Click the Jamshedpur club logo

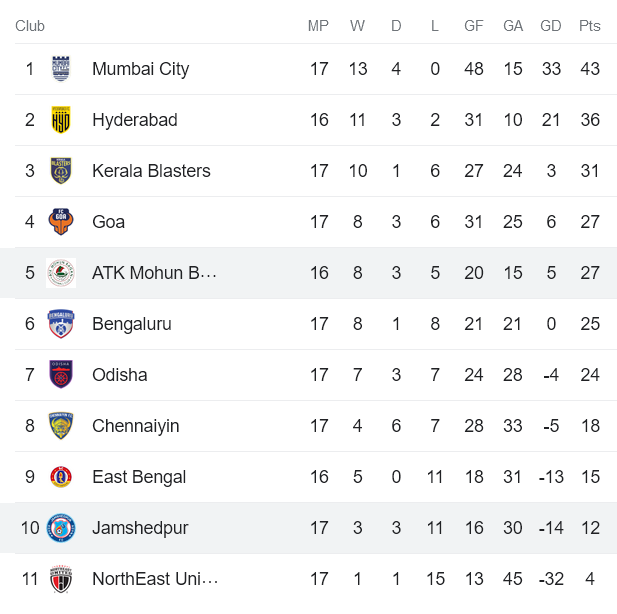coord(61,528)
